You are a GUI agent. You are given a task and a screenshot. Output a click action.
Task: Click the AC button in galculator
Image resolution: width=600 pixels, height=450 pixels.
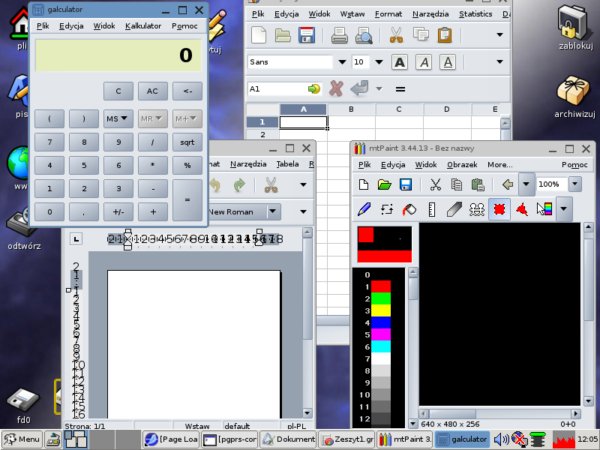point(152,91)
